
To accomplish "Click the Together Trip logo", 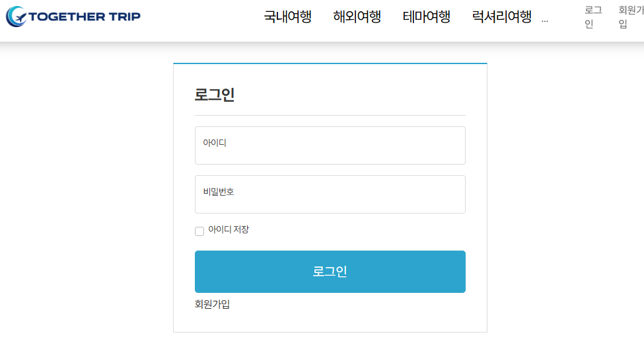I will pyautogui.click(x=73, y=17).
